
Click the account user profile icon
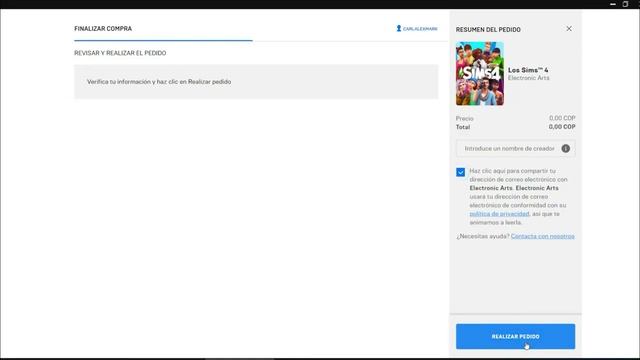click(399, 28)
